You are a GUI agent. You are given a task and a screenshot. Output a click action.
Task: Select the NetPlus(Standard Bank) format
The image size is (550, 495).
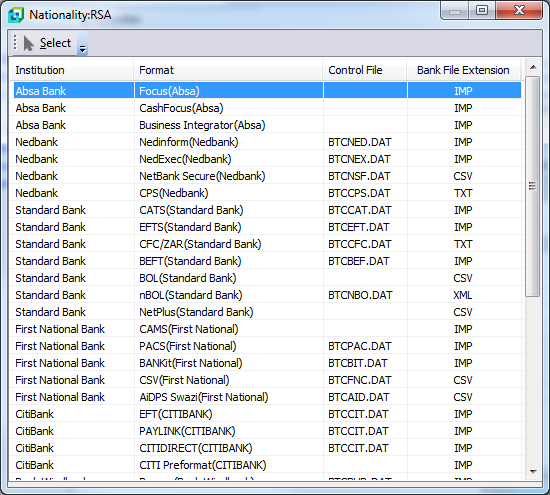click(x=196, y=312)
